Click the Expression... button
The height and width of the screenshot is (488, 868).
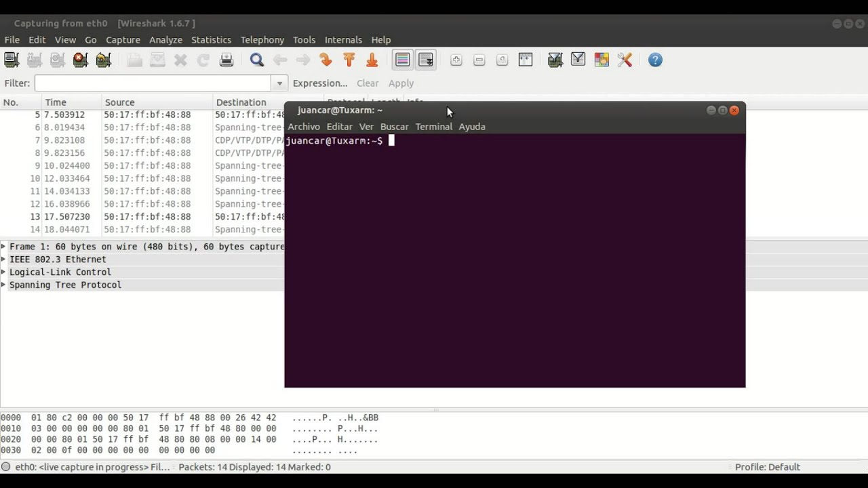coord(320,83)
